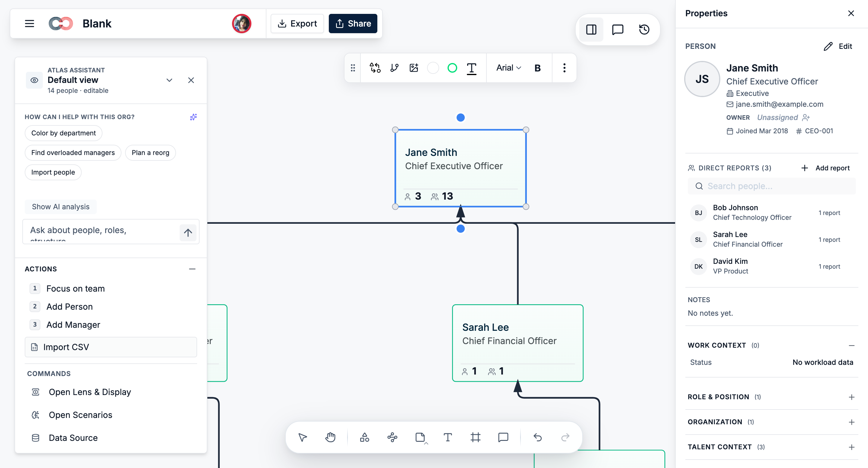This screenshot has width=868, height=468.
Task: Expand the Organization section
Action: point(851,422)
